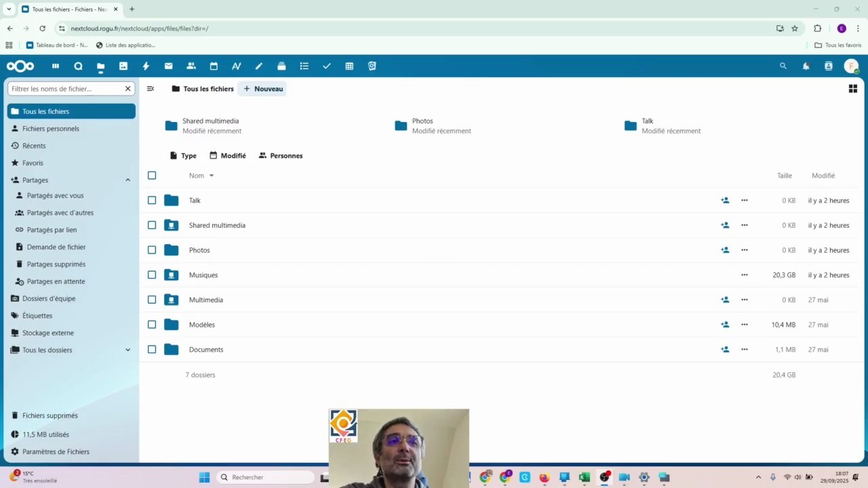This screenshot has width=868, height=488.
Task: Clear the file name filter field
Action: 127,89
